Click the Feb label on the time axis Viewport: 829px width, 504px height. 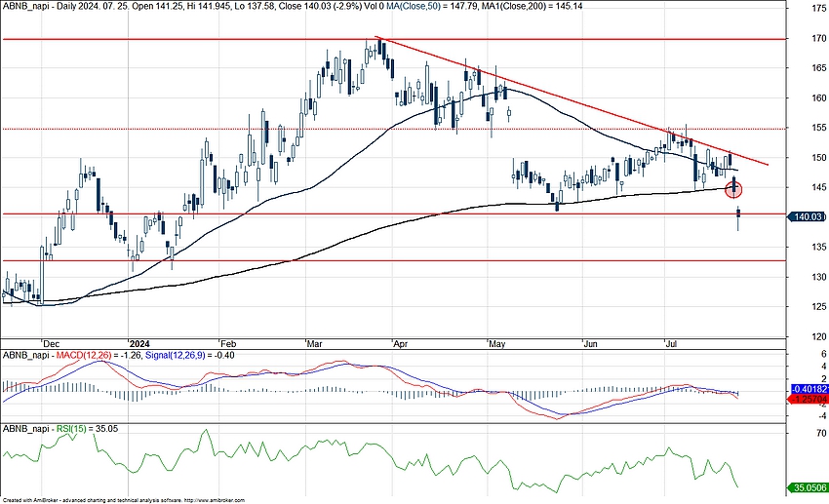(x=228, y=344)
